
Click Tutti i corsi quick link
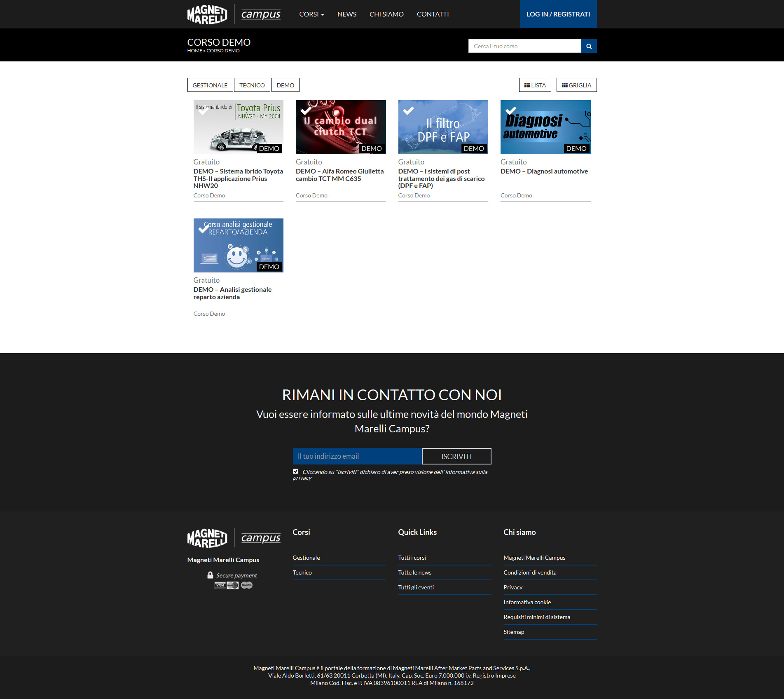click(x=412, y=558)
